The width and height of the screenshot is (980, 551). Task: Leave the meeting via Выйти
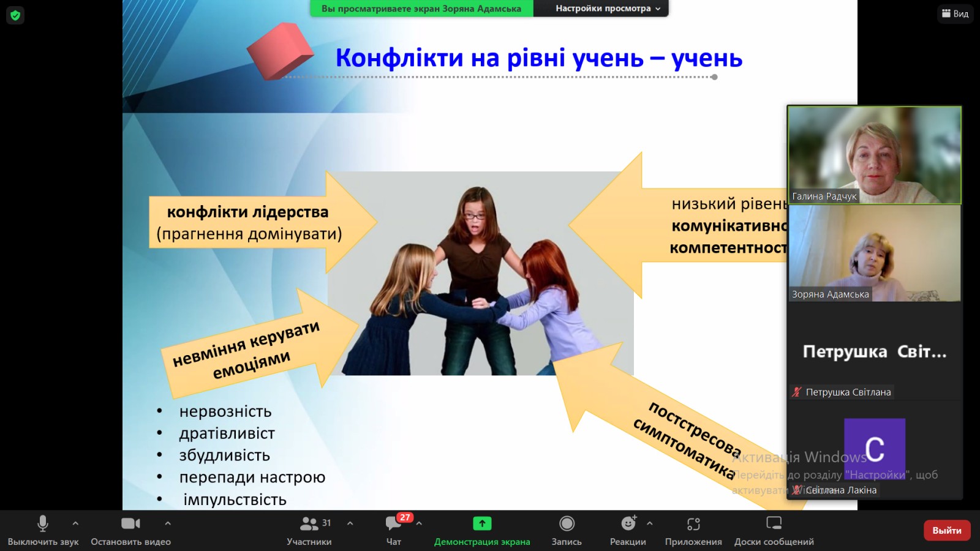point(947,530)
